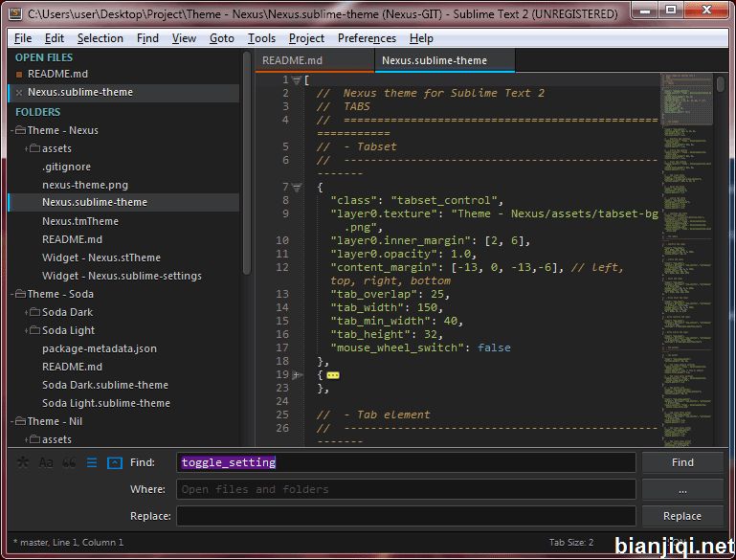The width and height of the screenshot is (736, 560).
Task: Toggle use buffer option in find panel
Action: point(115,462)
